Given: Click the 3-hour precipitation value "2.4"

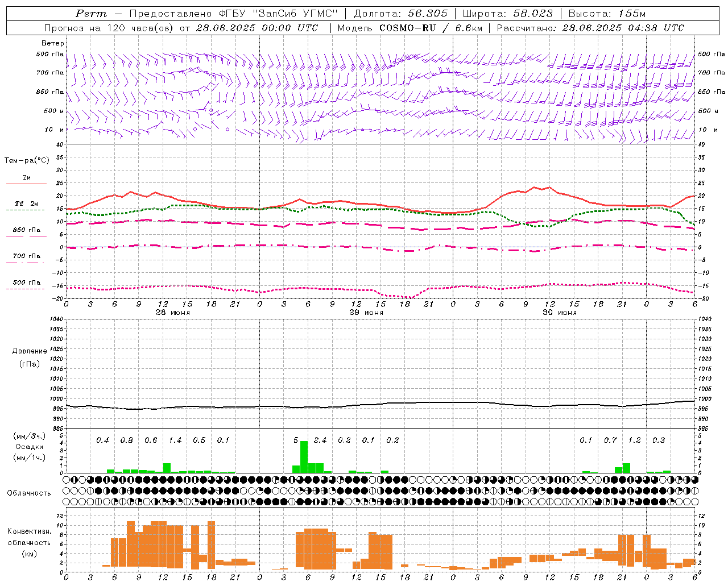Looking at the screenshot, I should click(320, 440).
